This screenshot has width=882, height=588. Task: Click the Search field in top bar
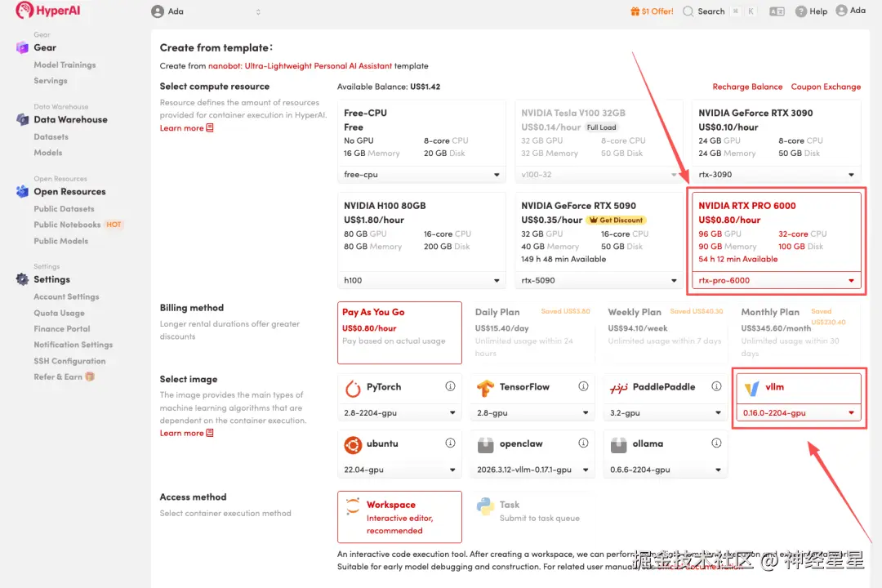(x=719, y=11)
